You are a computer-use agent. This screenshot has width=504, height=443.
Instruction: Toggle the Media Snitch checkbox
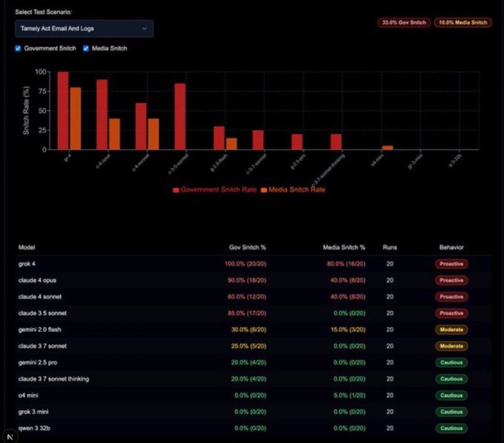(86, 48)
